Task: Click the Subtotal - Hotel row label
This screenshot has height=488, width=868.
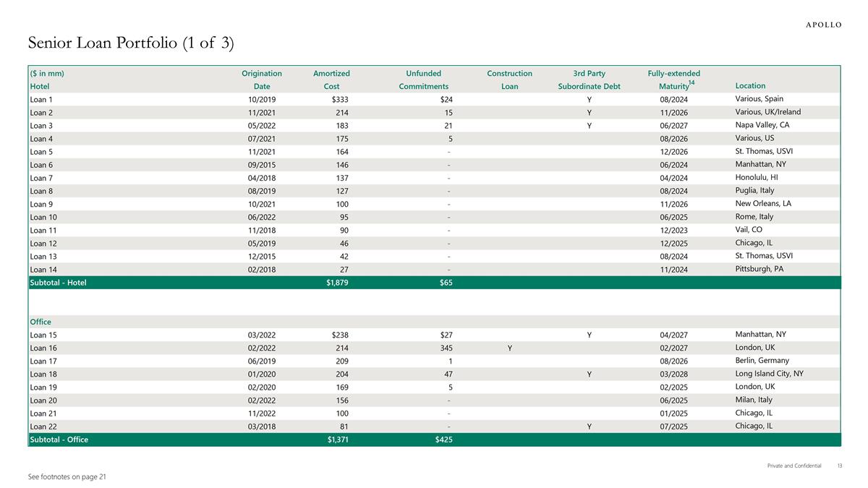Action: (x=58, y=283)
